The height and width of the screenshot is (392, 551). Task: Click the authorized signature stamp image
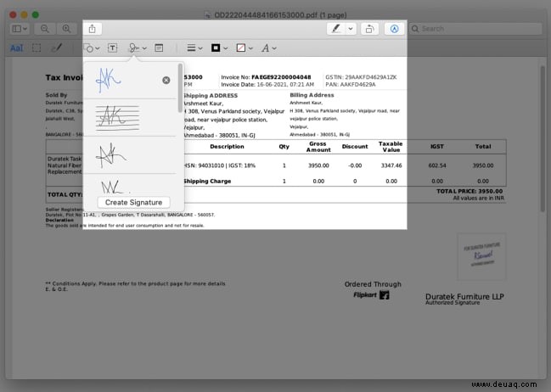(x=481, y=256)
